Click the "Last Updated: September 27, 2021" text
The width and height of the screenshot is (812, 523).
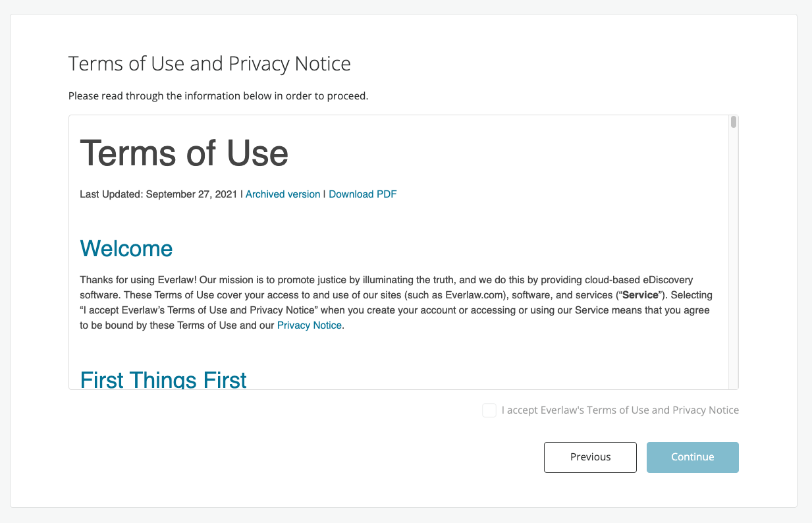pyautogui.click(x=158, y=194)
